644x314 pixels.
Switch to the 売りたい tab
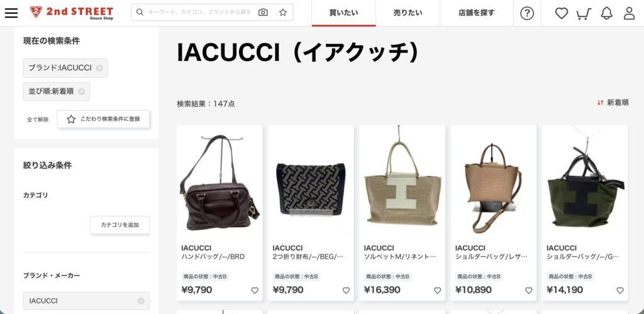[x=408, y=13]
